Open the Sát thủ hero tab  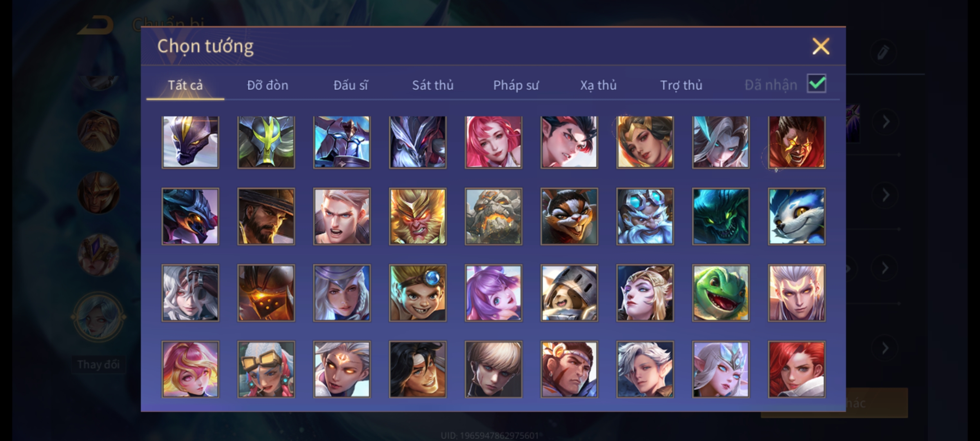[x=433, y=85]
